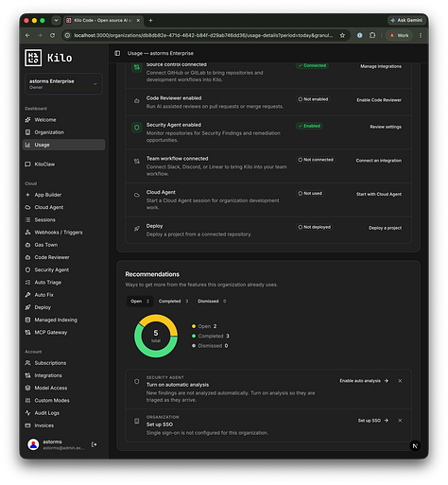Click the Not enabled status badge
448x485 pixels.
[313, 99]
